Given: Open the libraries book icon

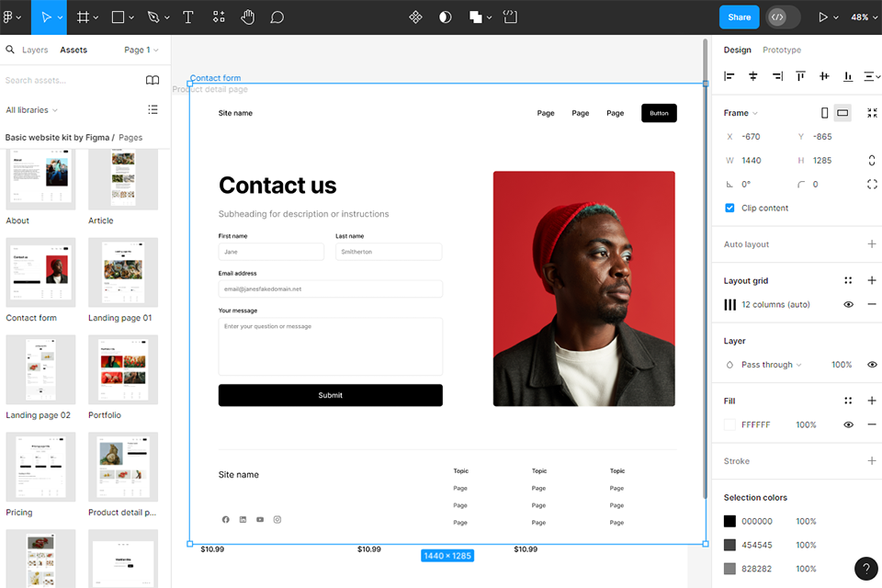Looking at the screenshot, I should tap(153, 81).
